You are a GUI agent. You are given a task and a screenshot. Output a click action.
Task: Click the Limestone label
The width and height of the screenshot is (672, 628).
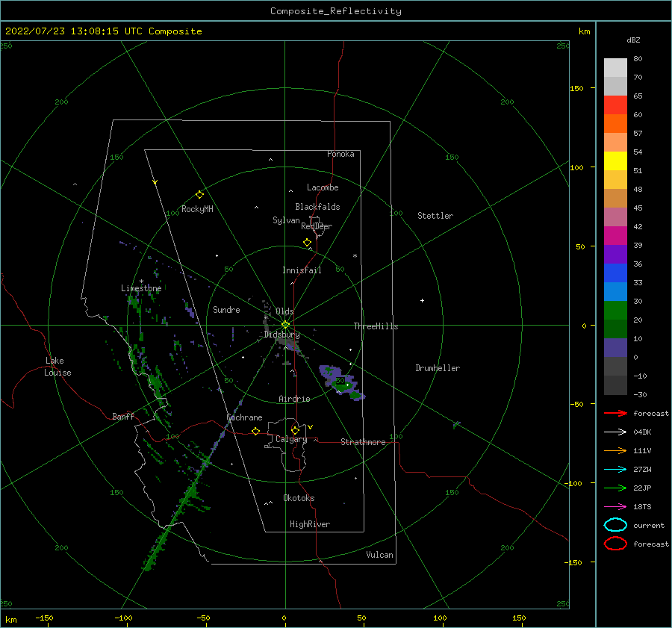tap(141, 288)
